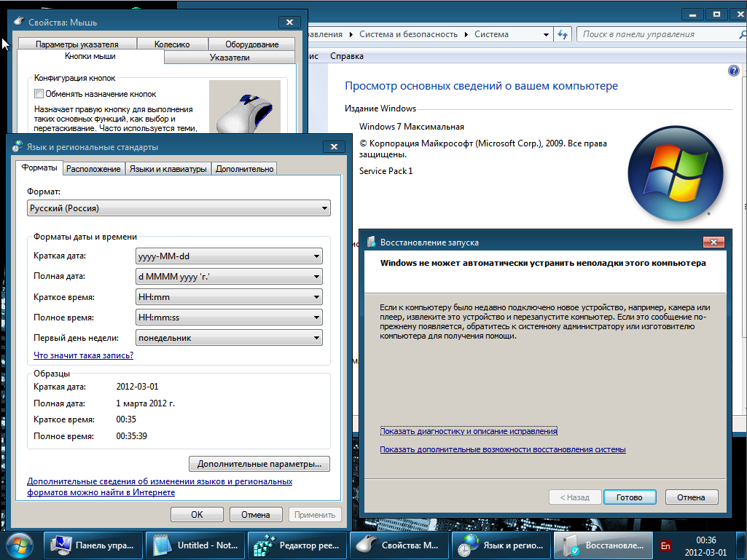Expand the address bar history dropdown arrow
747x560 pixels.
point(546,34)
